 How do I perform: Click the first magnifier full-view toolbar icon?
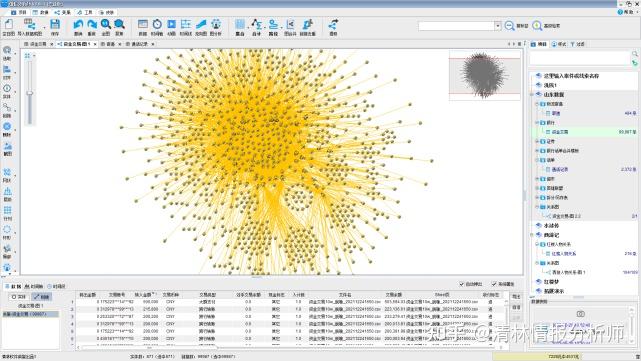coord(105,25)
